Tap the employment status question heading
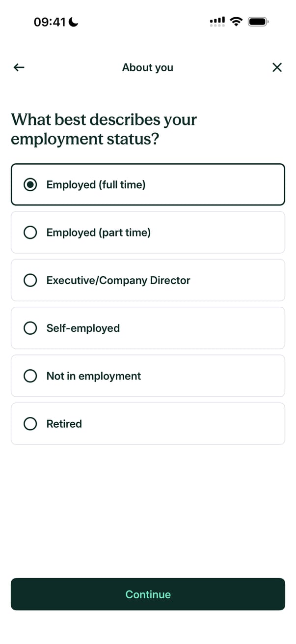 point(104,129)
